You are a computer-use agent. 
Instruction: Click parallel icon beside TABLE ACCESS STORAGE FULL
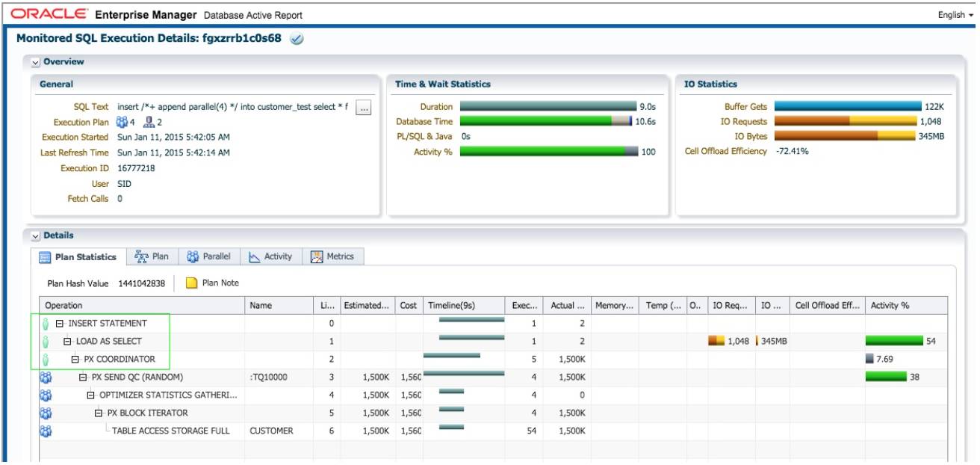click(x=45, y=431)
